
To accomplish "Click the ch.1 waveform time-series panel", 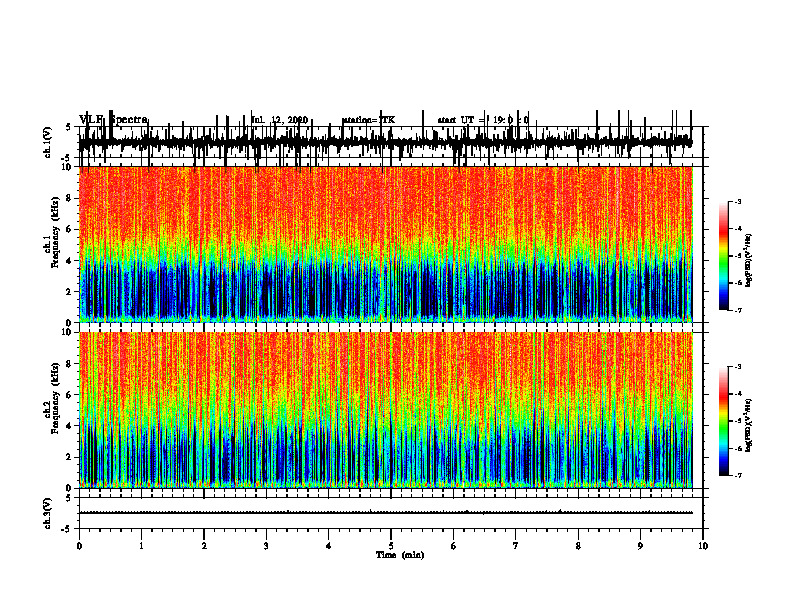I will pyautogui.click(x=390, y=142).
